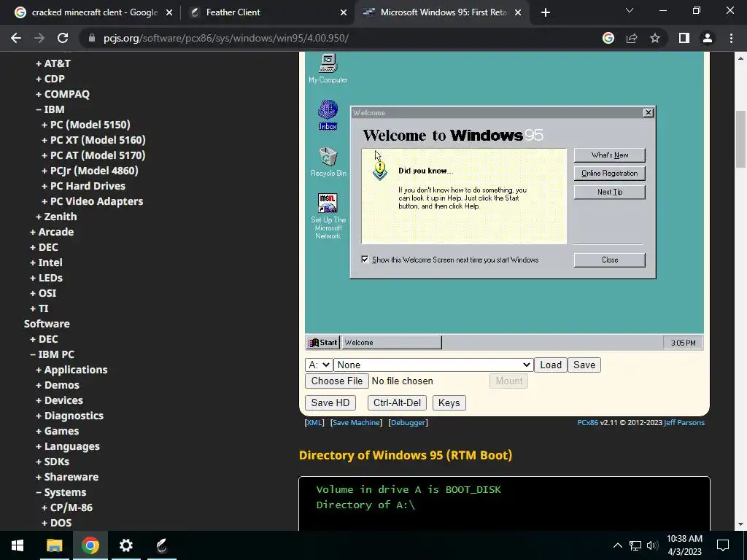
Task: Click the Chrome back arrow
Action: tap(16, 38)
